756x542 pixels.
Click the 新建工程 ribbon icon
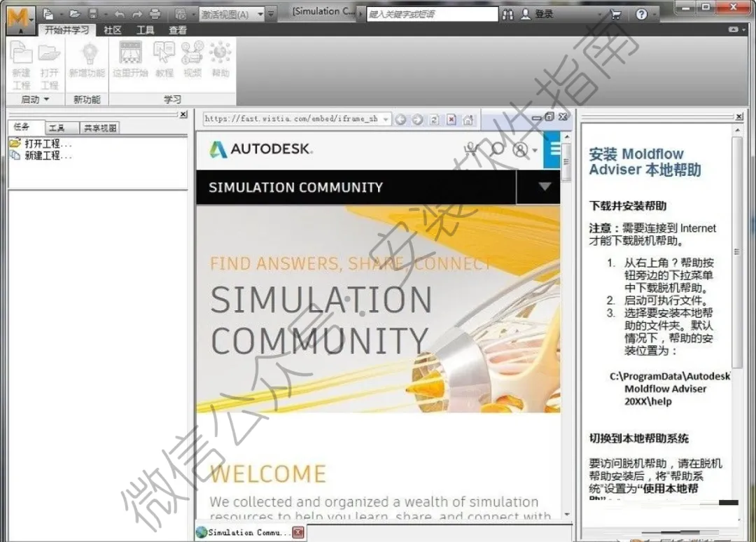[x=21, y=53]
